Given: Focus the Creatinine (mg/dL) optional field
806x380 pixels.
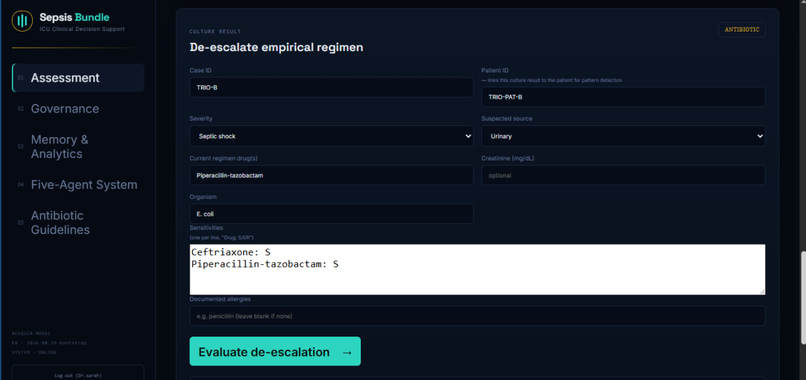Looking at the screenshot, I should [623, 175].
